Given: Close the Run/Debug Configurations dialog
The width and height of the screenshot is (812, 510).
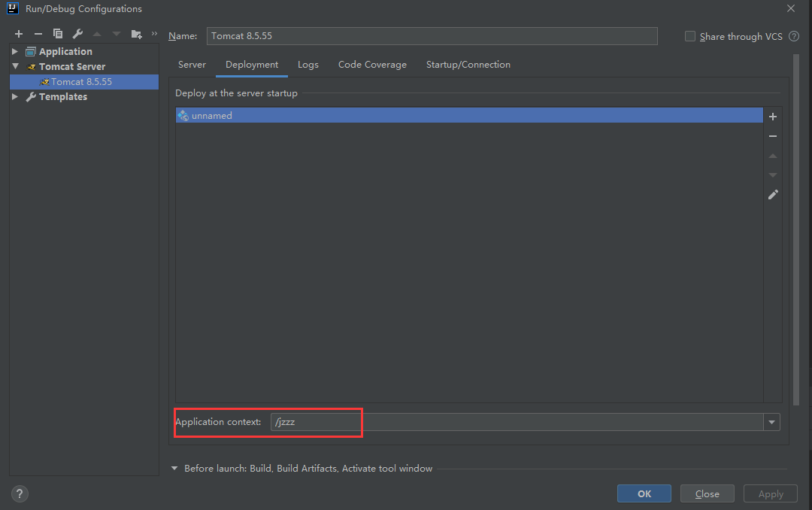Looking at the screenshot, I should (x=791, y=8).
